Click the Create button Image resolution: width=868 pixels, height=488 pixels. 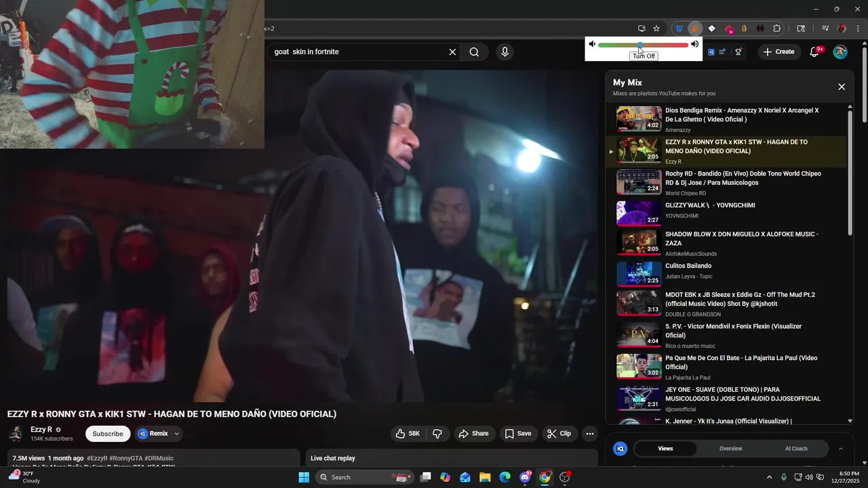pyautogui.click(x=778, y=52)
